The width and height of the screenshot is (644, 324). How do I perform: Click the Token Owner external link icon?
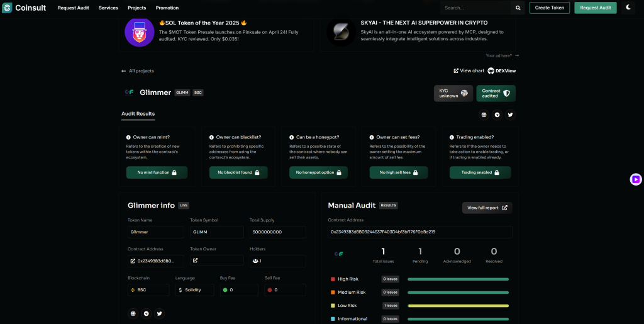click(196, 260)
